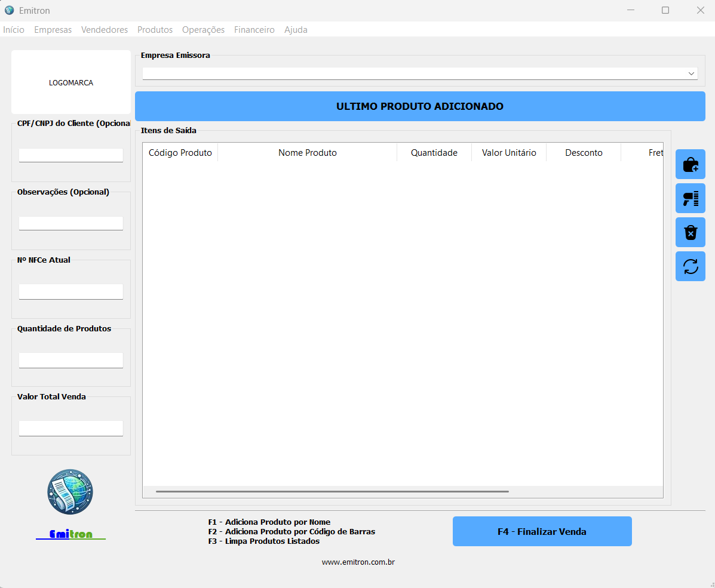The width and height of the screenshot is (715, 588).
Task: Open the Empresas menu
Action: 53,30
